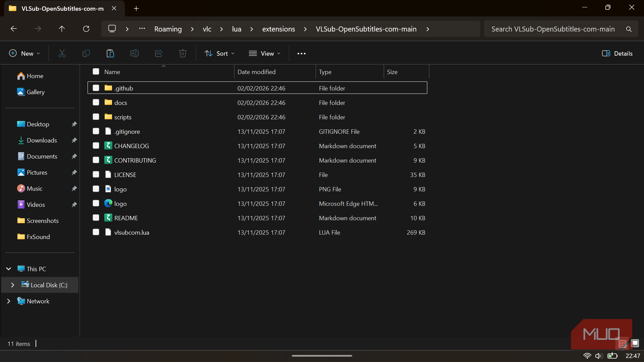Toggle the select-all checkbox in header

[x=96, y=71]
